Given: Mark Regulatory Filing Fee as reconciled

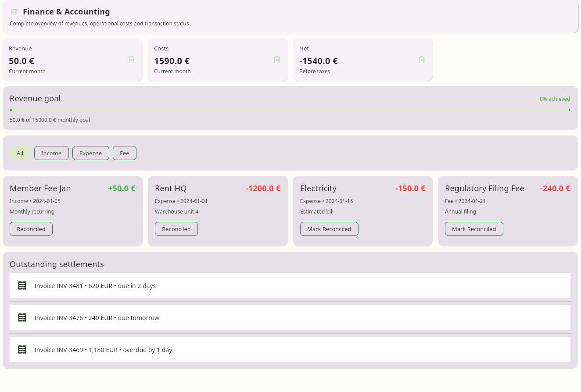Looking at the screenshot, I should point(474,229).
